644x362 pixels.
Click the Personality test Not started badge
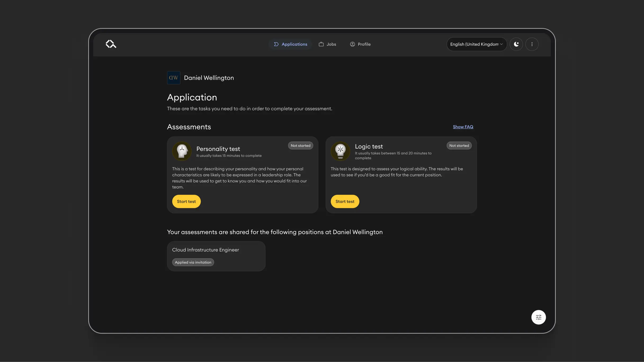300,146
